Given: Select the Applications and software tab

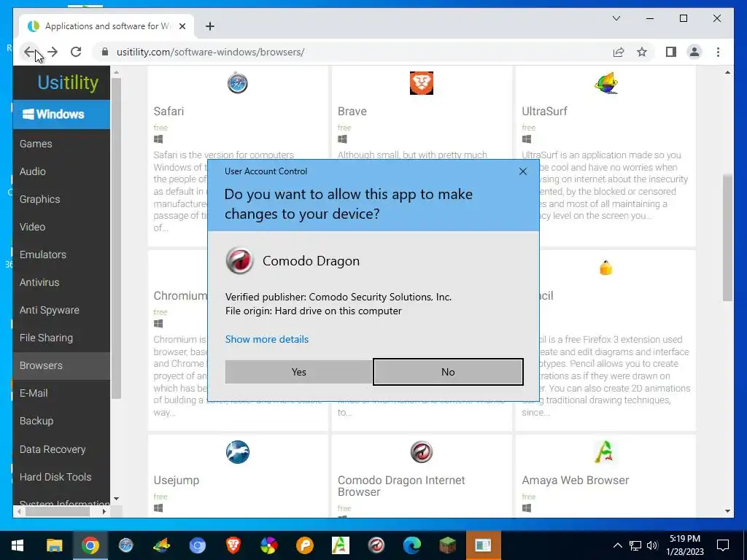Looking at the screenshot, I should tap(107, 26).
